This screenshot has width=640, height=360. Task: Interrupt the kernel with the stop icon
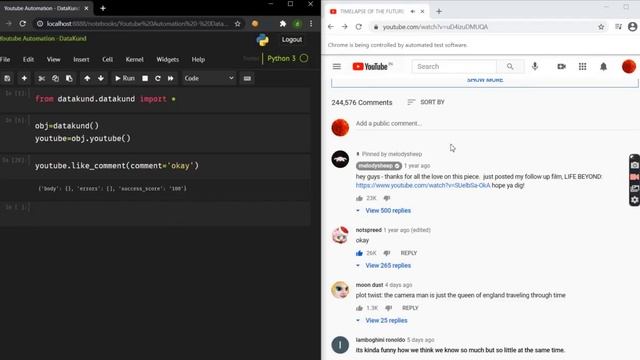(x=145, y=78)
